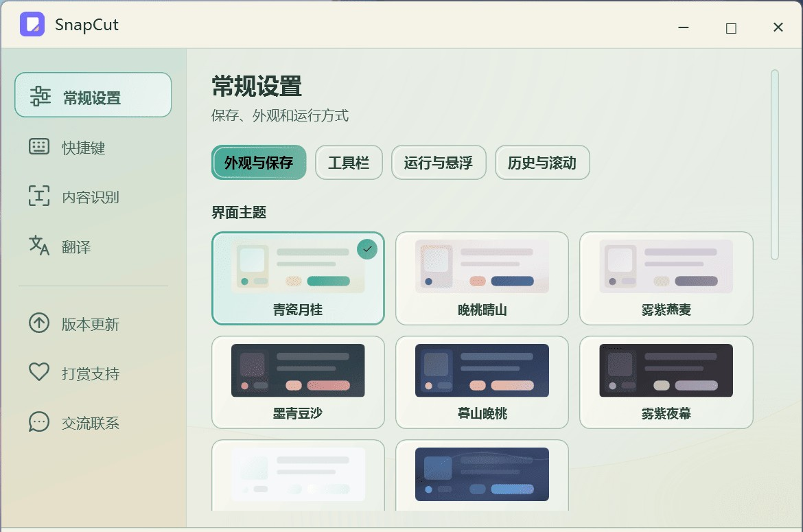
Task: Open the 运行与悬浮 tab
Action: (x=439, y=162)
